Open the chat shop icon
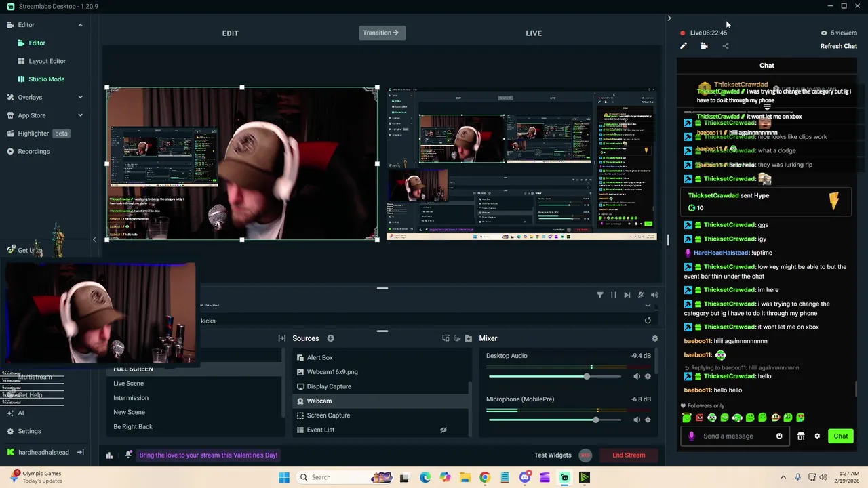 pyautogui.click(x=801, y=436)
